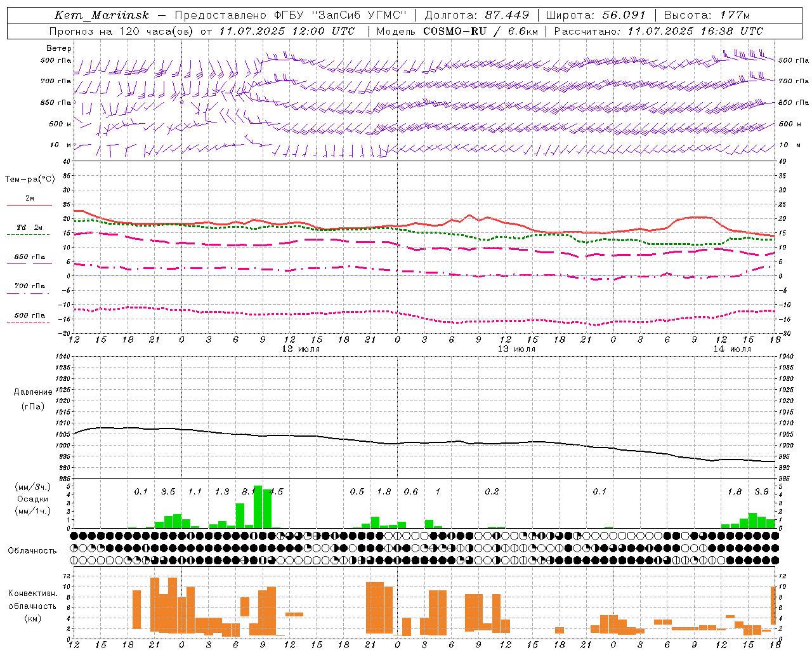Click the tallest green precipitation bar

click(258, 507)
